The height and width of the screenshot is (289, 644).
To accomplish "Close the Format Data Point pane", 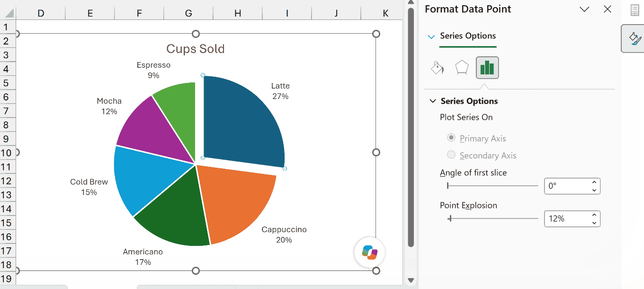I will 608,9.
